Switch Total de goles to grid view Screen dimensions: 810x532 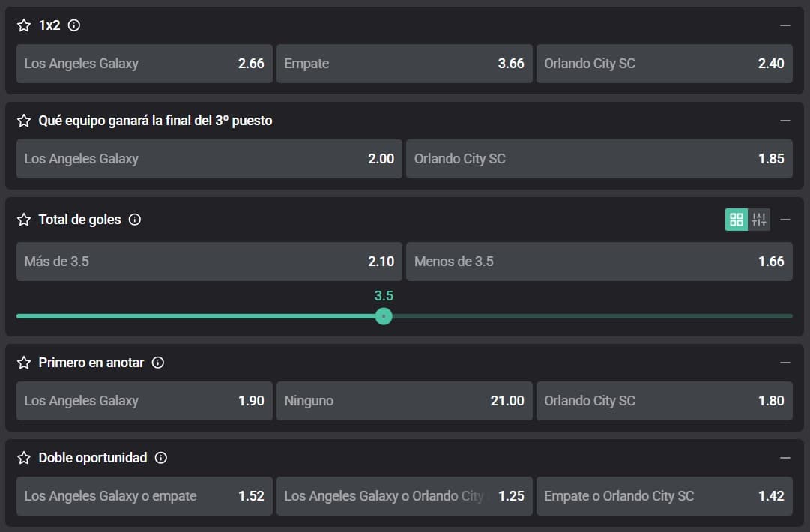(737, 220)
